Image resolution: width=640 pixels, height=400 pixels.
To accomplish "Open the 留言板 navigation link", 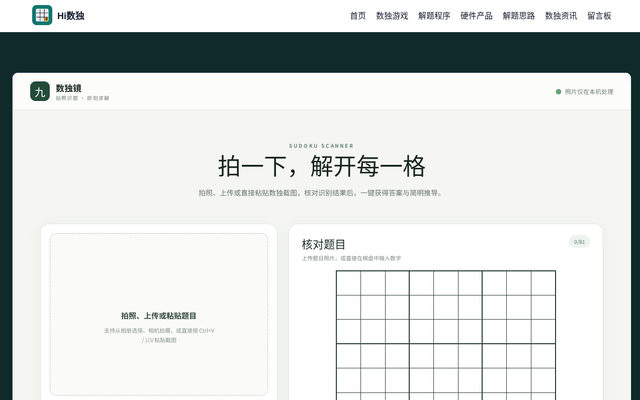I will pos(599,16).
